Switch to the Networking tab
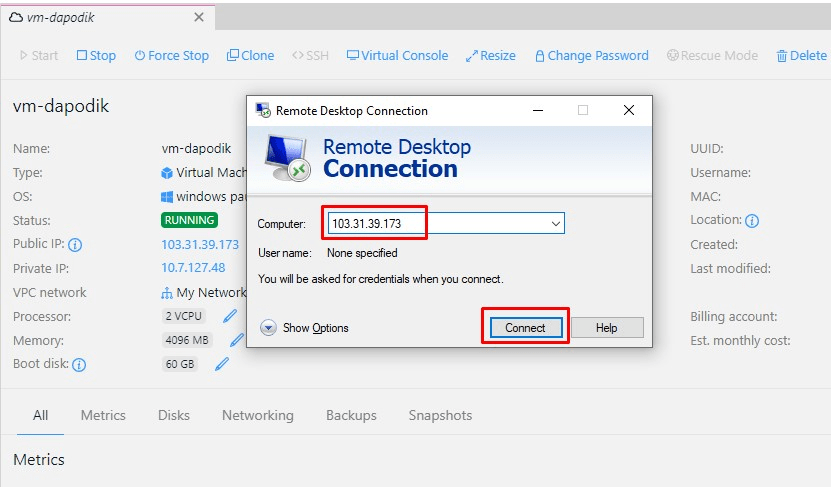The height and width of the screenshot is (487, 831). click(258, 415)
